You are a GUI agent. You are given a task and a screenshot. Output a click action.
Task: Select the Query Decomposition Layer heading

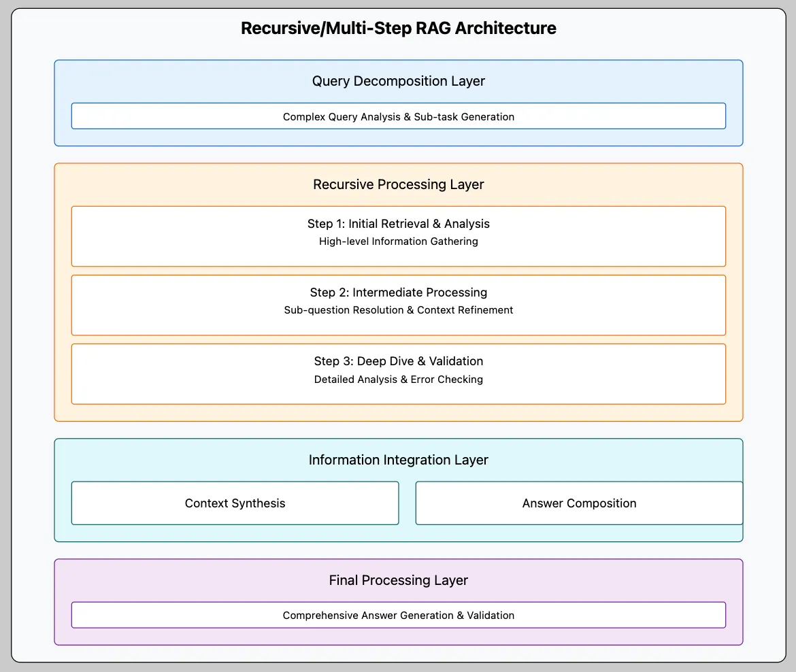tap(398, 81)
